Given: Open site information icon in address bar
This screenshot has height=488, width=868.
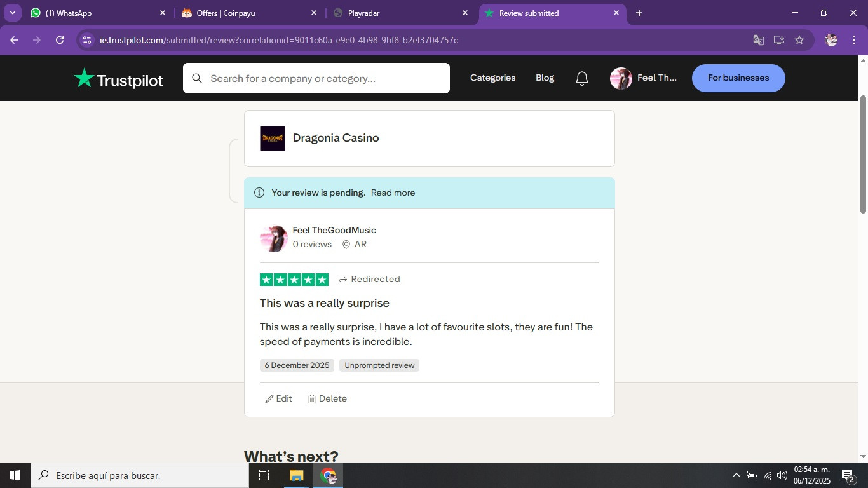Looking at the screenshot, I should tap(87, 40).
